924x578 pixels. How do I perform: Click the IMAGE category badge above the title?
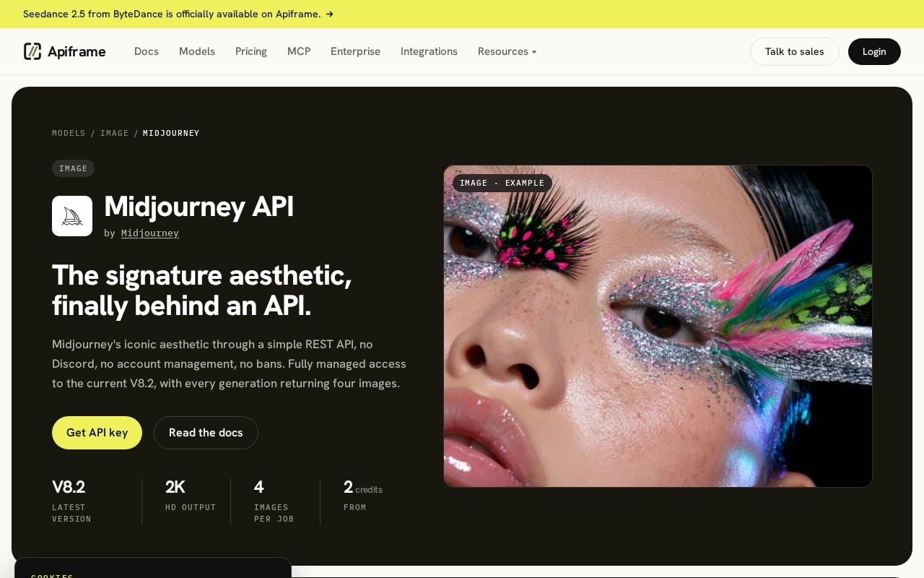tap(73, 168)
